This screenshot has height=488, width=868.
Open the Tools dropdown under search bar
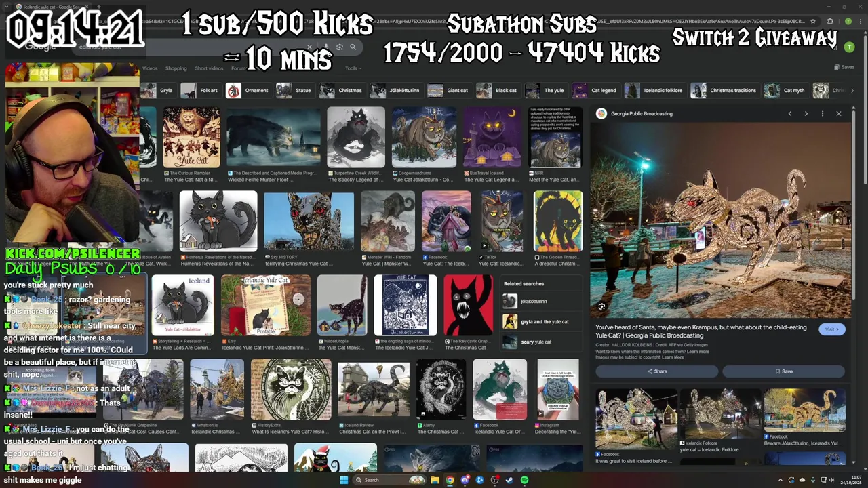tap(353, 68)
